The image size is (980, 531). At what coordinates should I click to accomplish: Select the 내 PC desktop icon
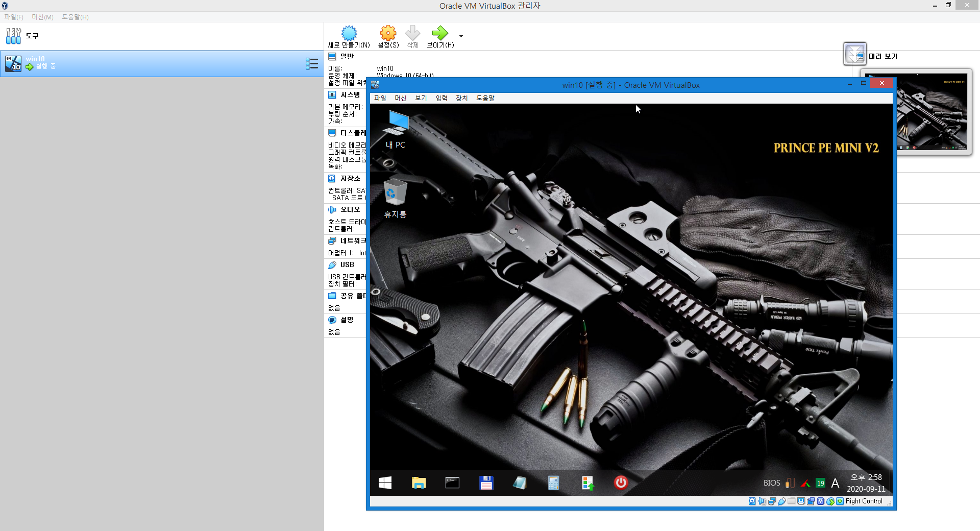coord(396,130)
